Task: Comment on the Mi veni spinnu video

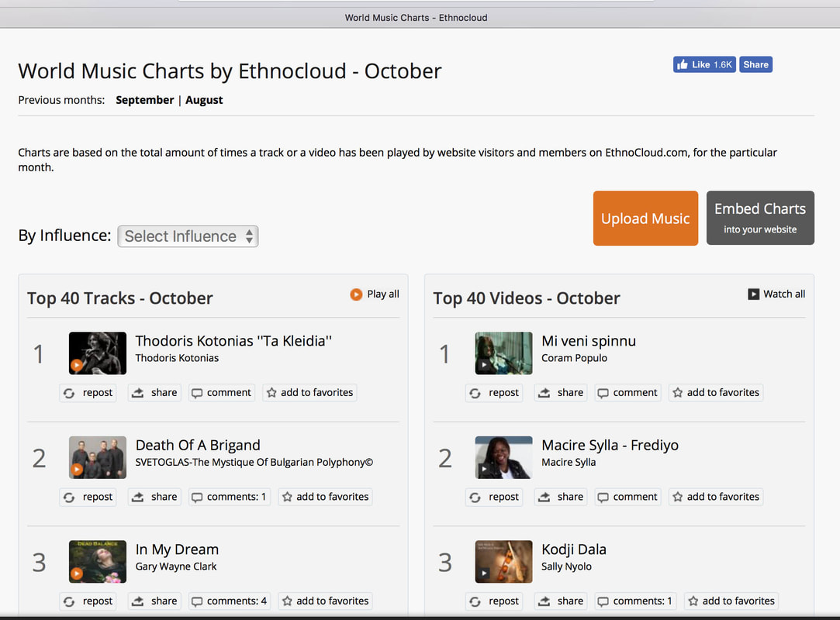Action: click(627, 392)
